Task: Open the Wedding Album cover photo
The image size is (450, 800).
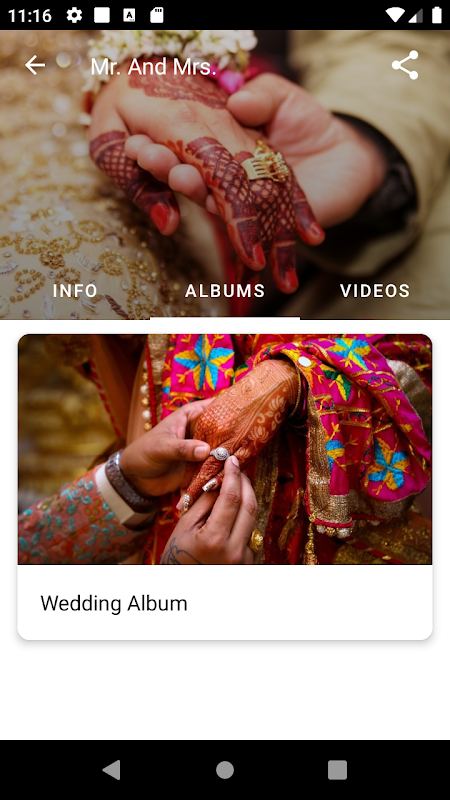Action: pos(225,449)
